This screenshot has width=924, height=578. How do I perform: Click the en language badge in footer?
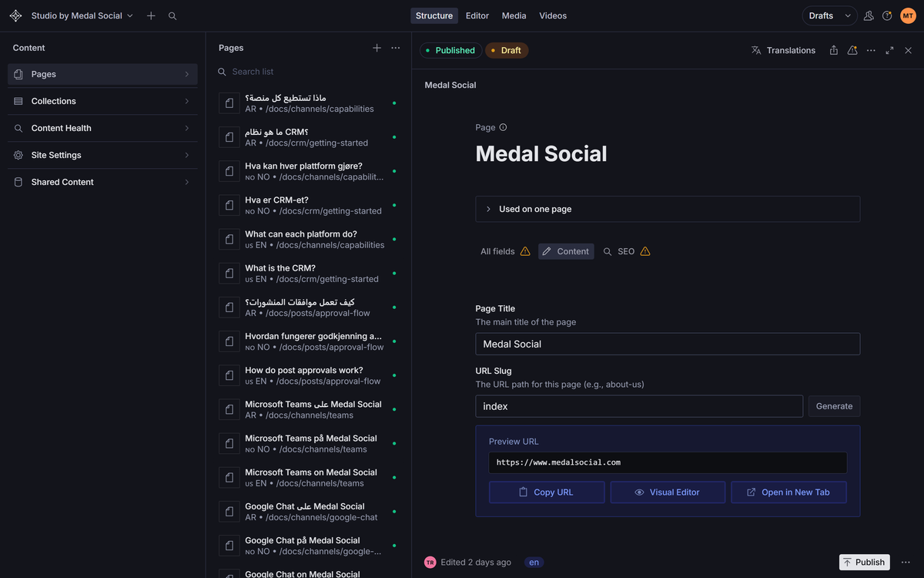(534, 563)
